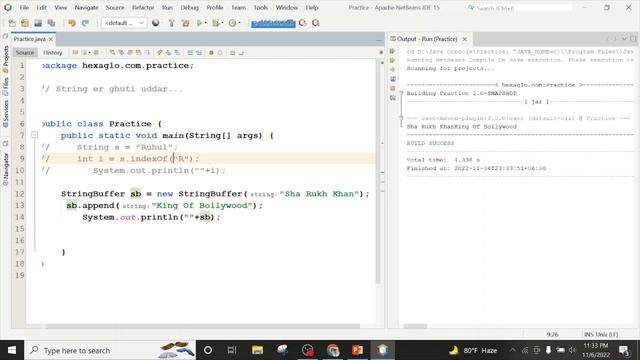This screenshot has width=640, height=360.
Task: Click the Build Project hammer icon
Action: click(171, 23)
